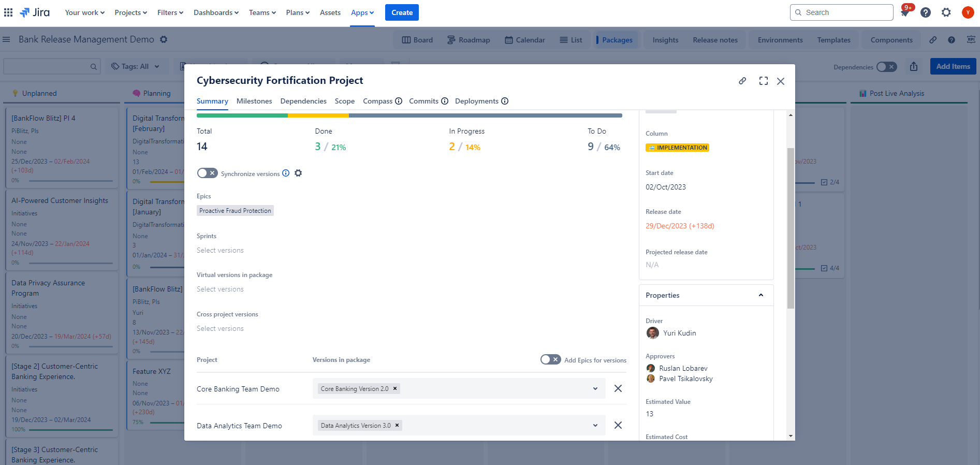This screenshot has height=465, width=980.
Task: Expand Core Banking versions dropdown
Action: (x=595, y=389)
